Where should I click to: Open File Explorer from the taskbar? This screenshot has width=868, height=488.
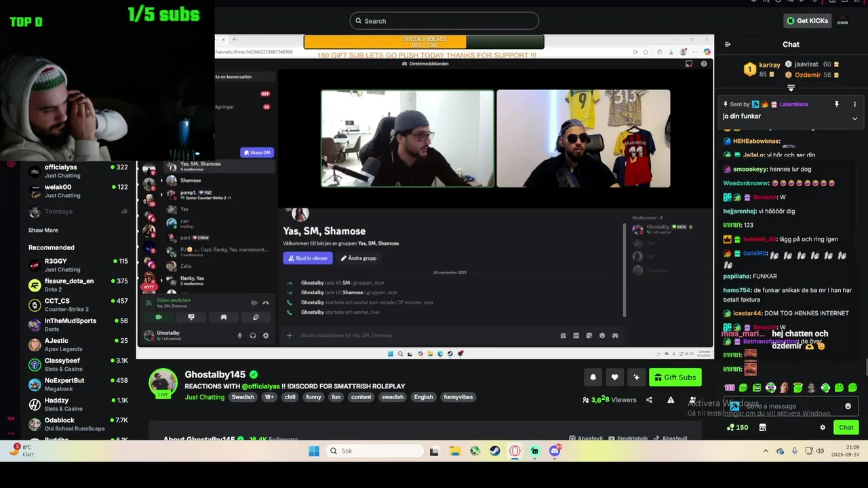(455, 451)
